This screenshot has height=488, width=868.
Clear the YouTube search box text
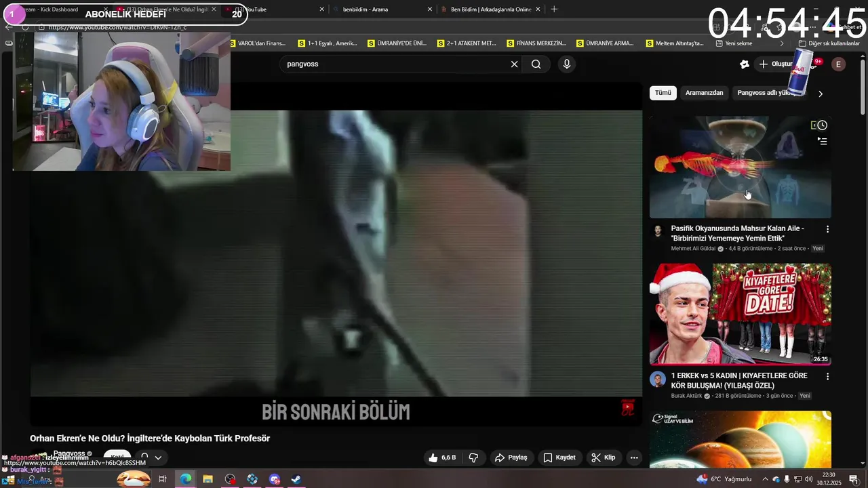[x=514, y=64]
